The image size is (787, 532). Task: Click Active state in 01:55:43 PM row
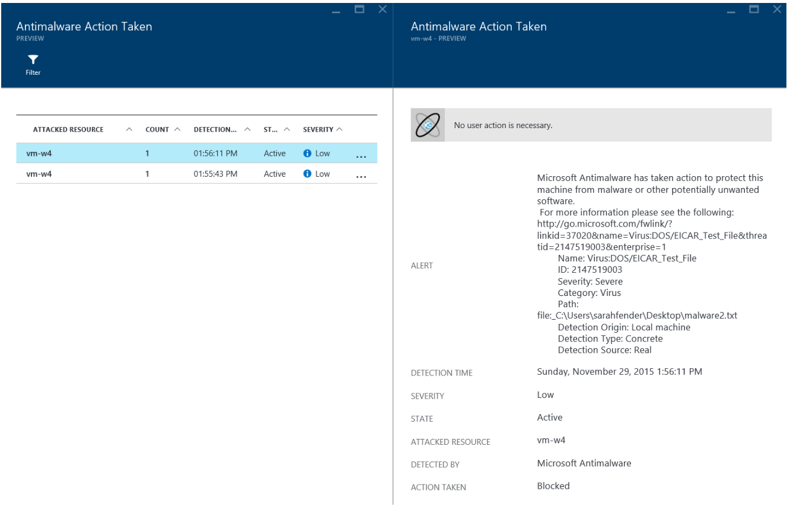(275, 174)
